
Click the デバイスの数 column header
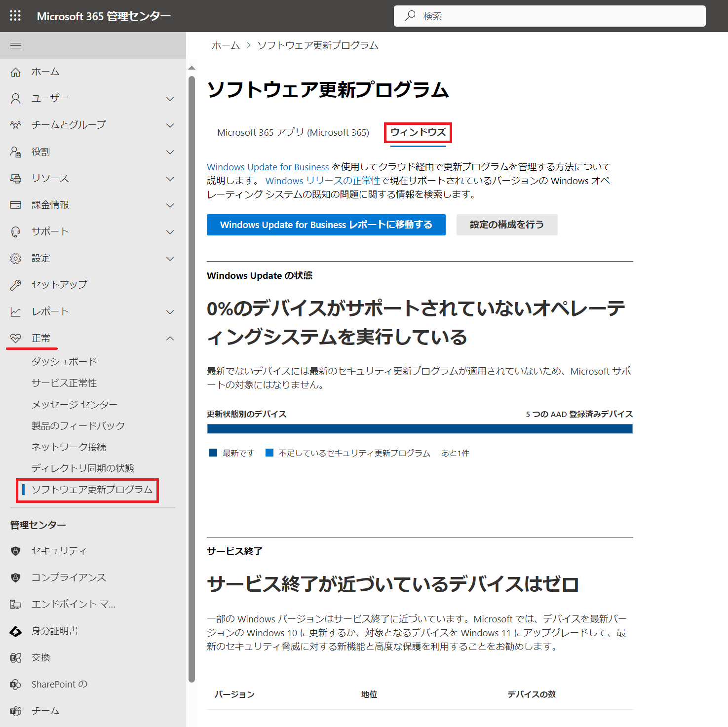tap(532, 694)
